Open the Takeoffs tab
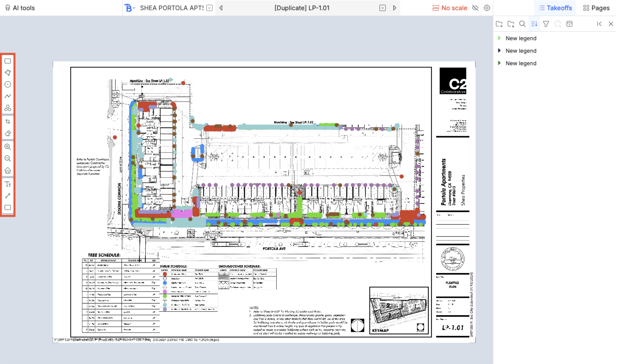 [x=555, y=8]
